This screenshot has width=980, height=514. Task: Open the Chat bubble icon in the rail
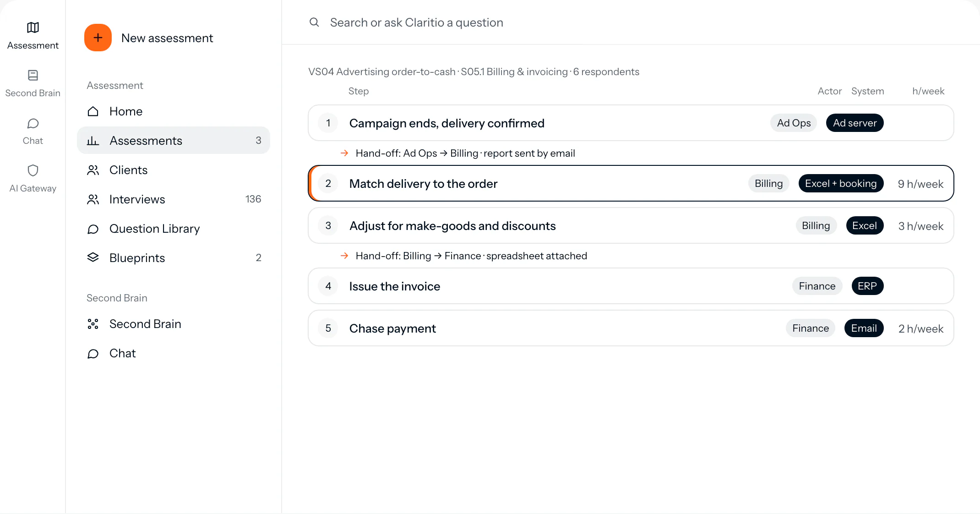pyautogui.click(x=33, y=123)
